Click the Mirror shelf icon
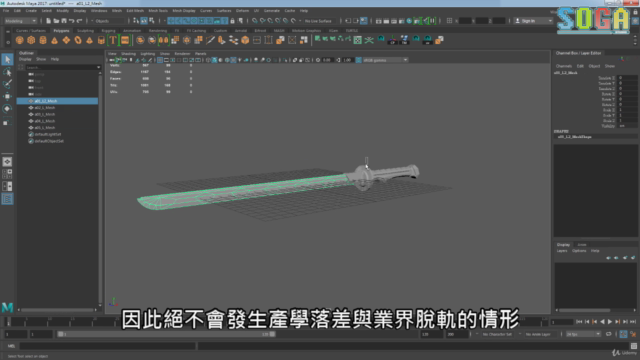The height and width of the screenshot is (360, 640). point(163,40)
